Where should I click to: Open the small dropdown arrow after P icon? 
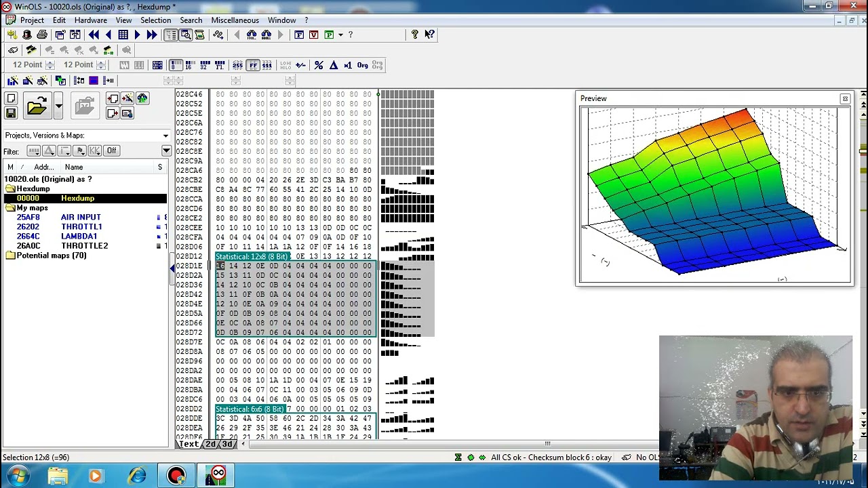[340, 35]
